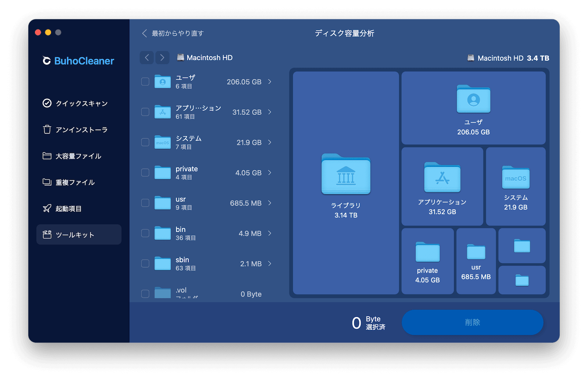Screen dimensions: 588x380
Task: Navigate forward with the right arrow button
Action: (x=162, y=58)
